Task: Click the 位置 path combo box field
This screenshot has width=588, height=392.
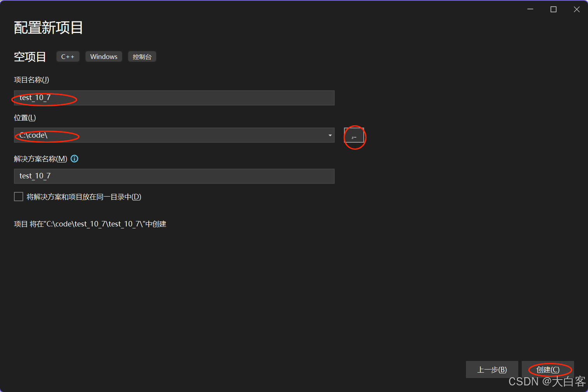Action: pos(174,135)
